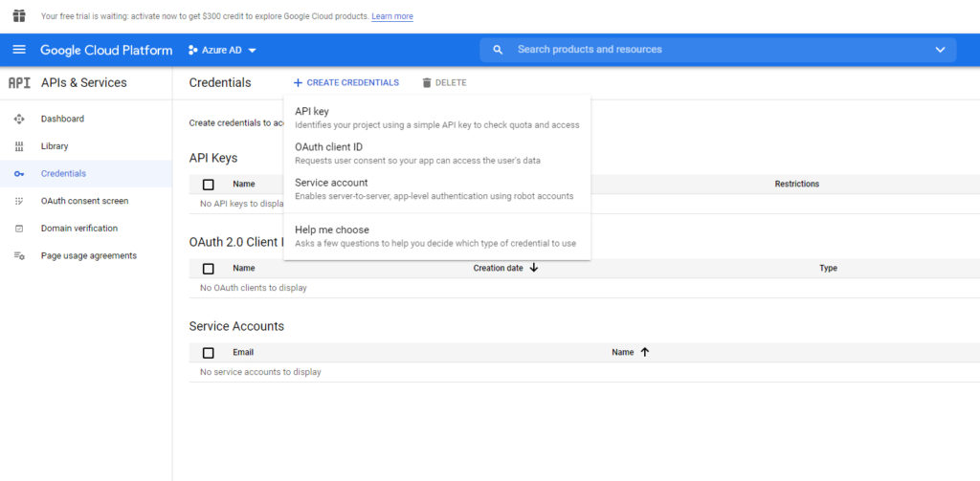
Task: Click the API logo in sidebar header
Action: pos(19,83)
